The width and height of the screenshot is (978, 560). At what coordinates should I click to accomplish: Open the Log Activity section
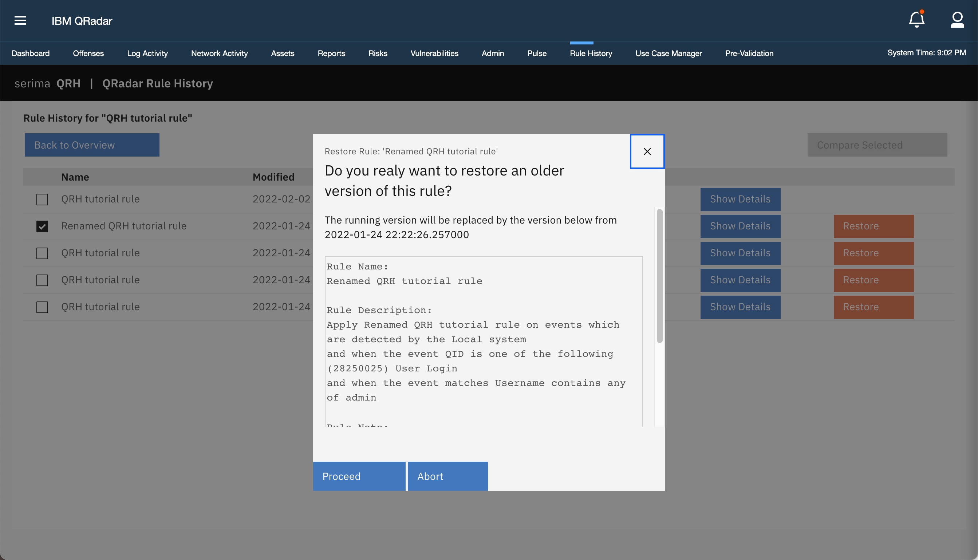click(147, 53)
